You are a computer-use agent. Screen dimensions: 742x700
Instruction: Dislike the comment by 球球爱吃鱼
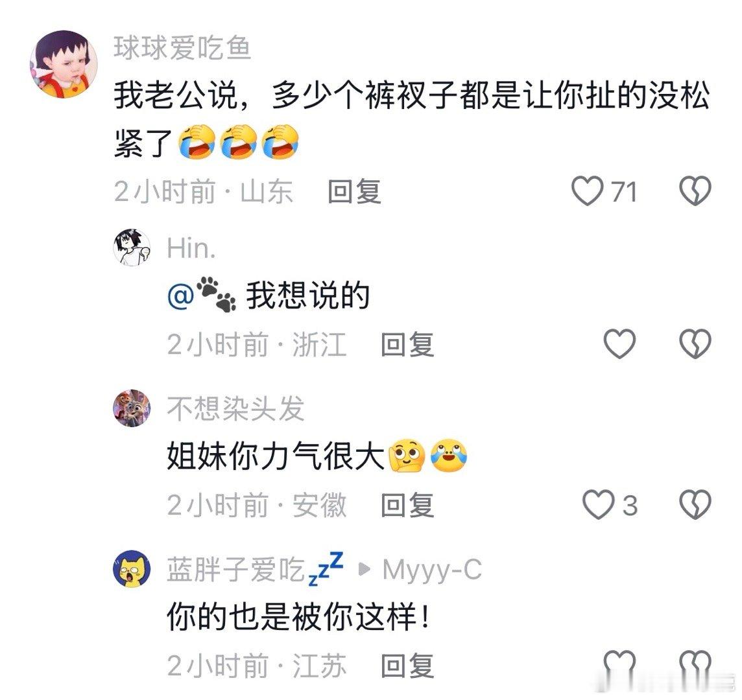[695, 191]
